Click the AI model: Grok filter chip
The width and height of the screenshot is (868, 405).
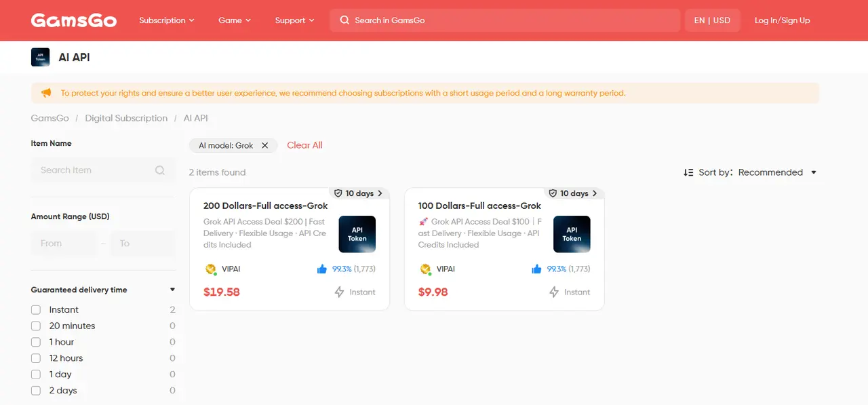(233, 145)
